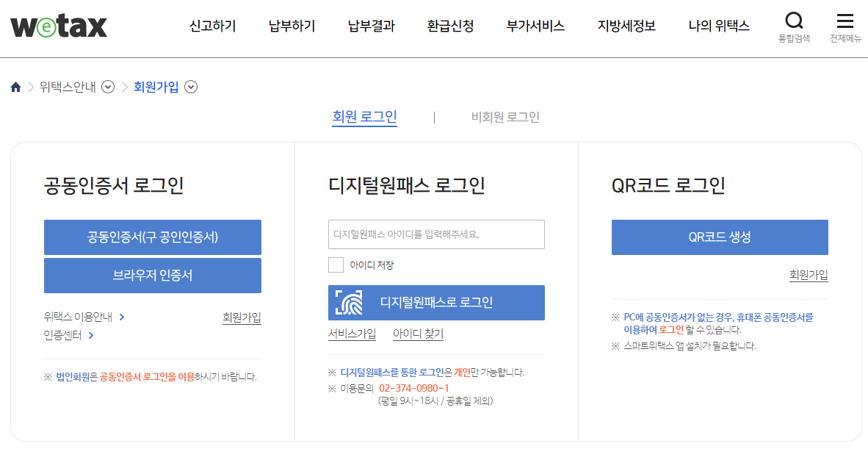Click the 스마트위택스 앱 설치가 필요합니다 notice
Viewport: 868px width, 449px height.
[x=690, y=346]
